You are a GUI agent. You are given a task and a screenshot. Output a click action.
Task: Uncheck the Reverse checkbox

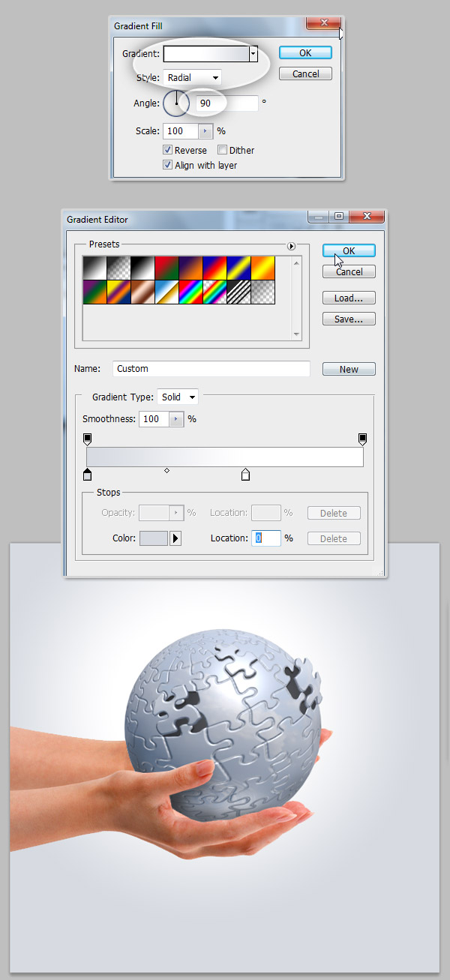pyautogui.click(x=167, y=150)
